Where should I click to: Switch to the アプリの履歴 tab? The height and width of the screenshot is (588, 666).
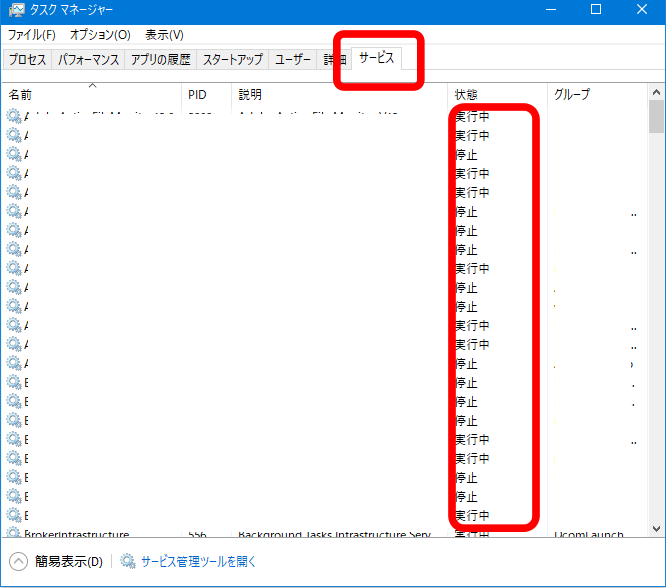coord(161,59)
